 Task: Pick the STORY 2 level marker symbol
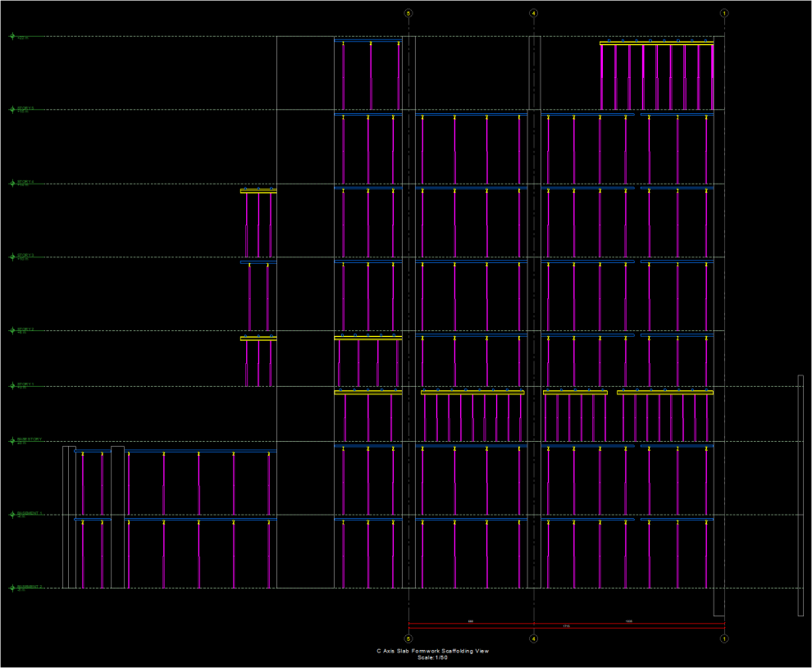pyautogui.click(x=12, y=330)
